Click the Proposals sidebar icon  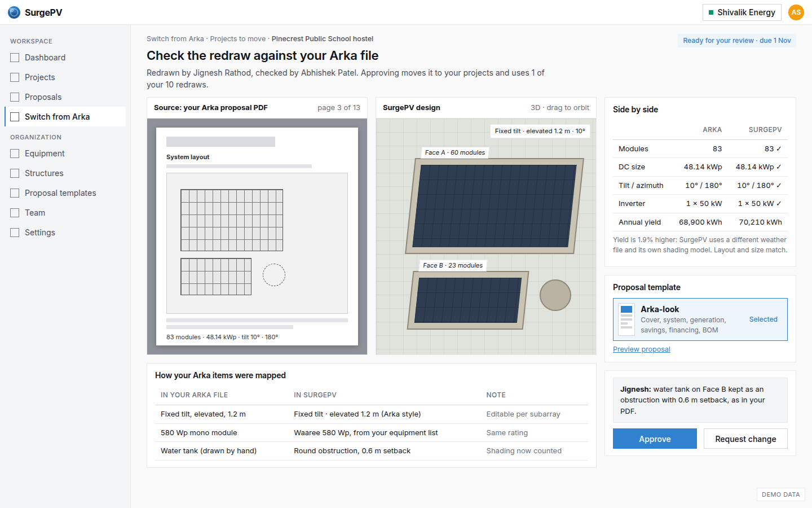click(x=15, y=97)
